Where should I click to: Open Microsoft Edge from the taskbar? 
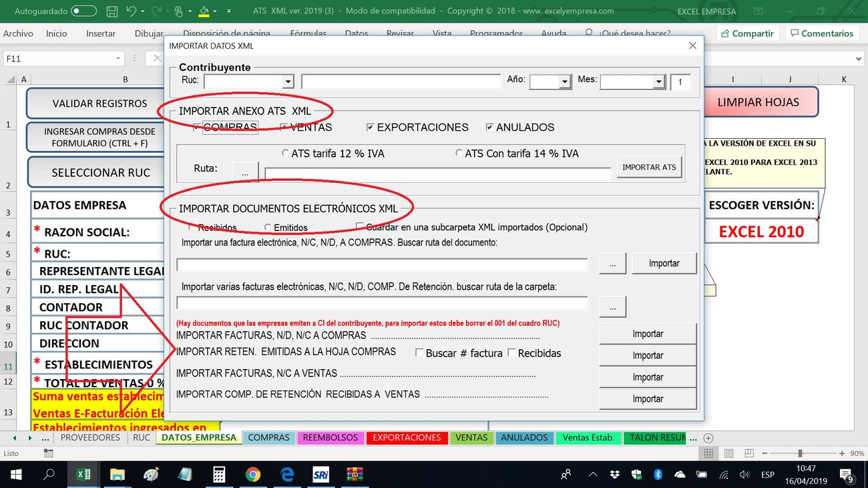[x=287, y=475]
